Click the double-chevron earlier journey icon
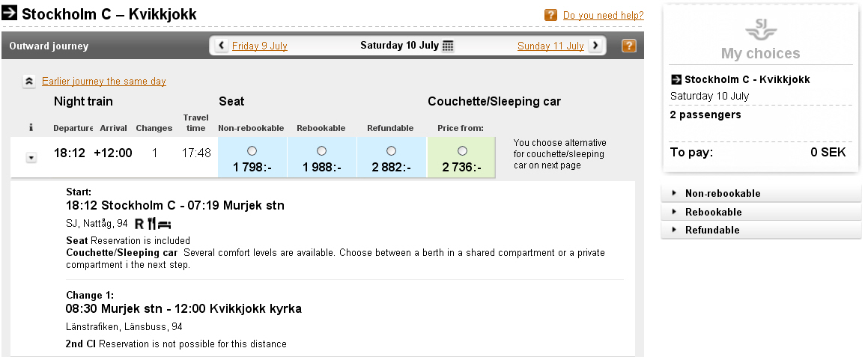 (29, 82)
